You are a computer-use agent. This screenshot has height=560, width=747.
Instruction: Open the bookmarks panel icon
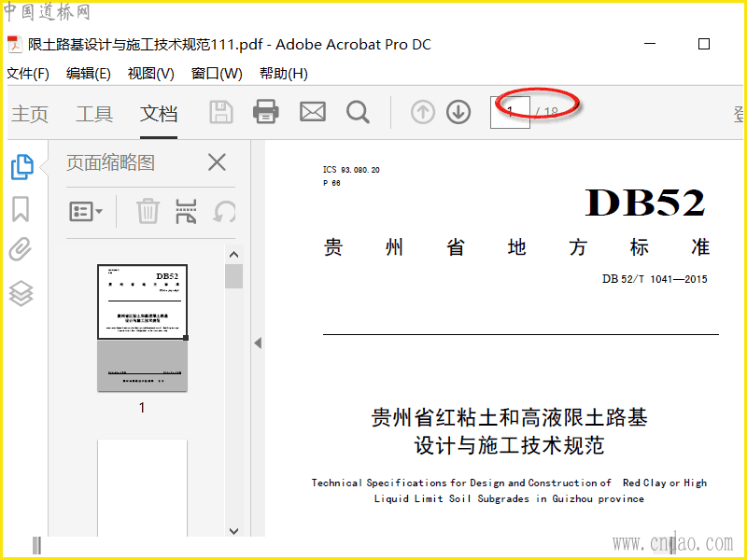(21, 209)
